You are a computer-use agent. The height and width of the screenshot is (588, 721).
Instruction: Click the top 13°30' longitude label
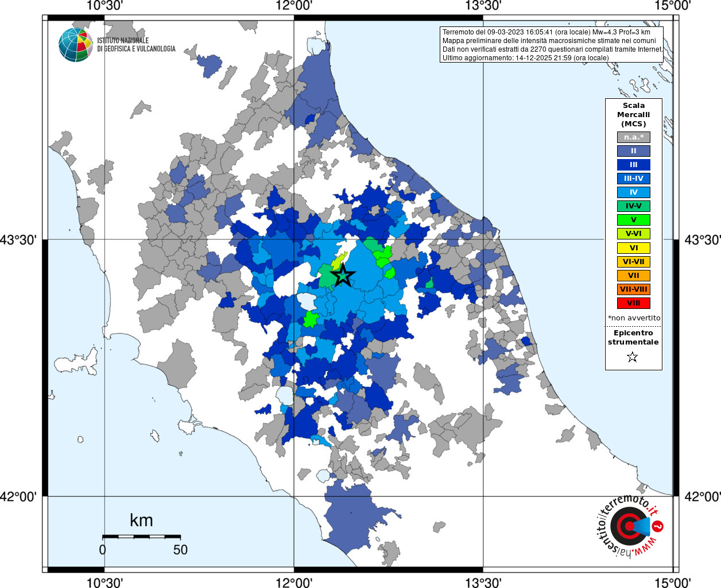[x=483, y=6]
